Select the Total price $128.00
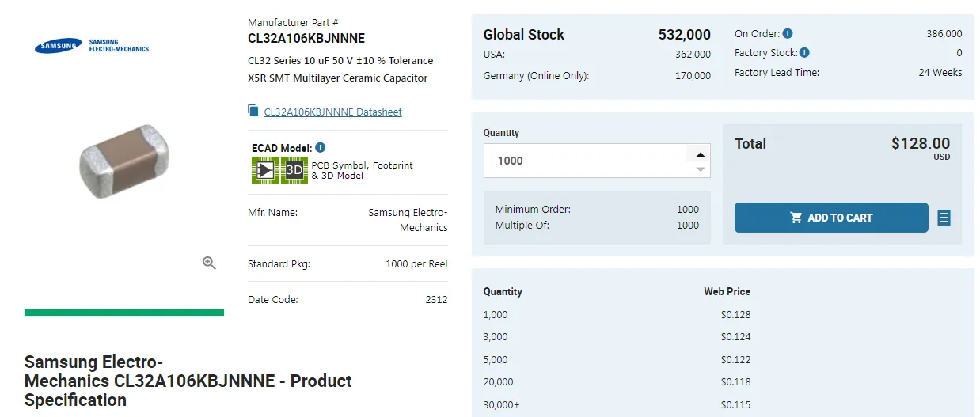 (921, 143)
